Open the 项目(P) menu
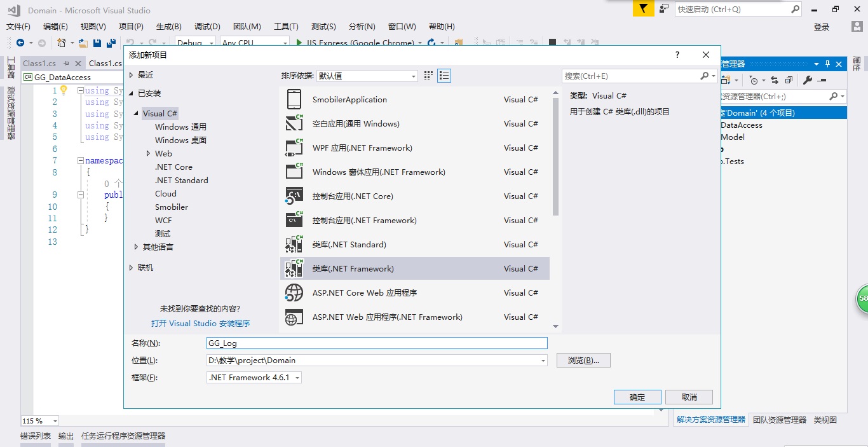Viewport: 868px width, 447px height. click(x=131, y=26)
